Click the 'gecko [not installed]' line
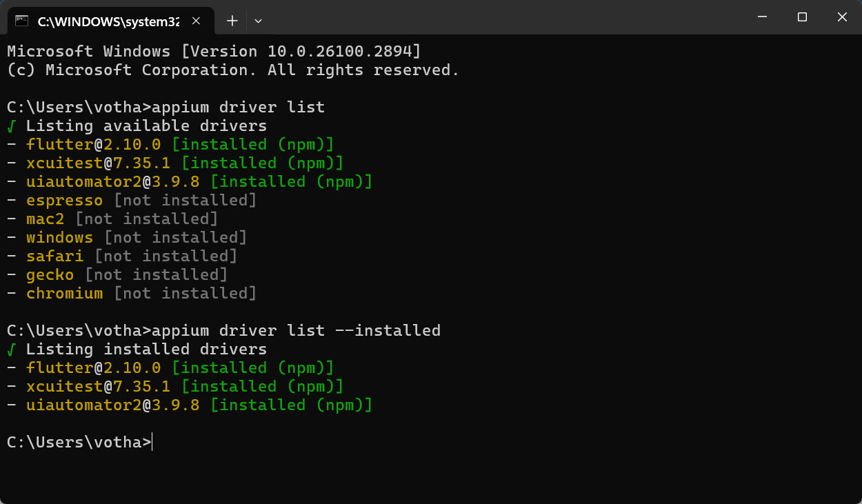The image size is (862, 504). (x=117, y=274)
